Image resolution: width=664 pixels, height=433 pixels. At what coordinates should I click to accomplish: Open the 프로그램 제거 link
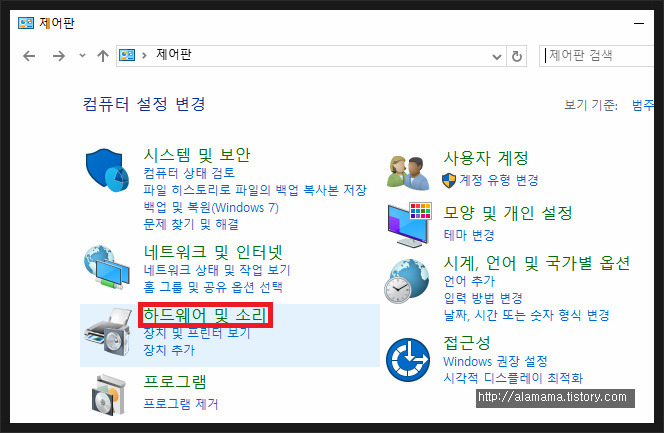[x=181, y=404]
